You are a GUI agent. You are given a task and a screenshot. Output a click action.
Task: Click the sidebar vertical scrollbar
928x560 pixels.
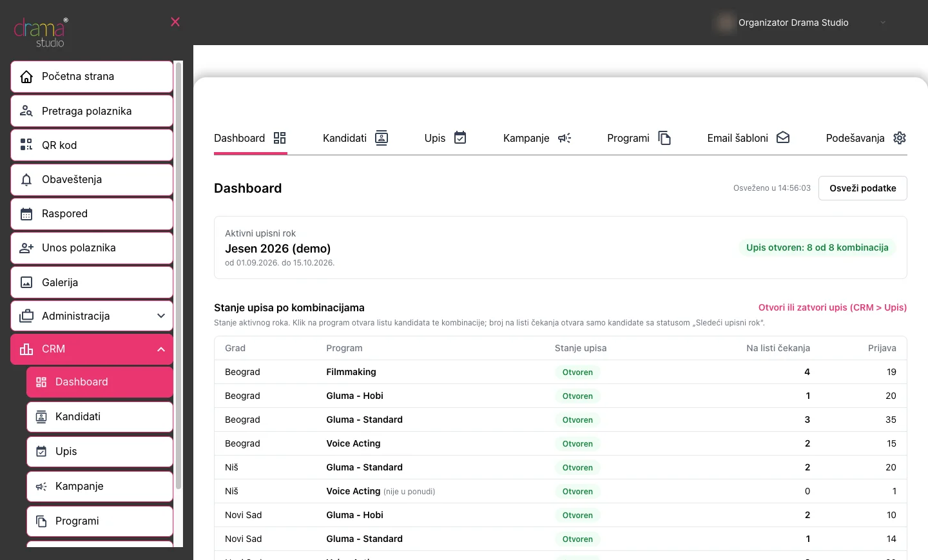[179, 275]
